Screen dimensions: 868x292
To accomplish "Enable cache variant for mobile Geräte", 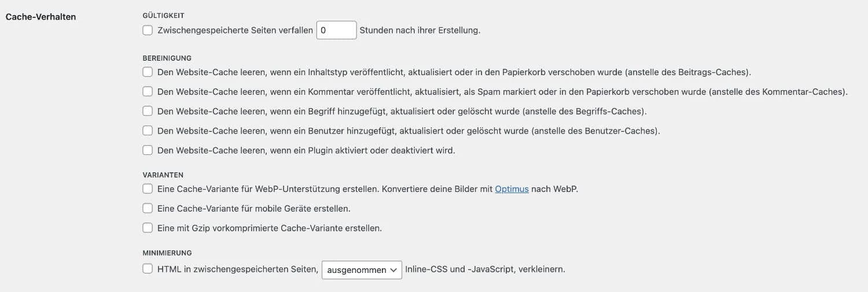I will (148, 208).
